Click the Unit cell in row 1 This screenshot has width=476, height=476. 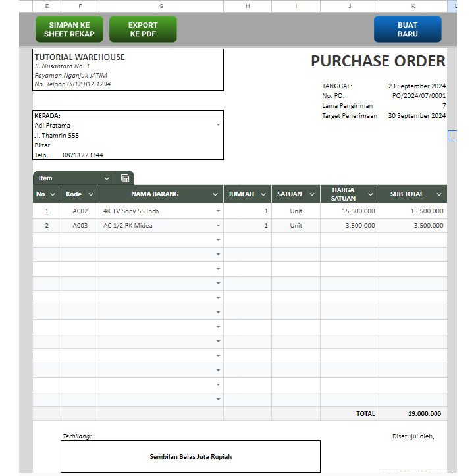(x=296, y=211)
